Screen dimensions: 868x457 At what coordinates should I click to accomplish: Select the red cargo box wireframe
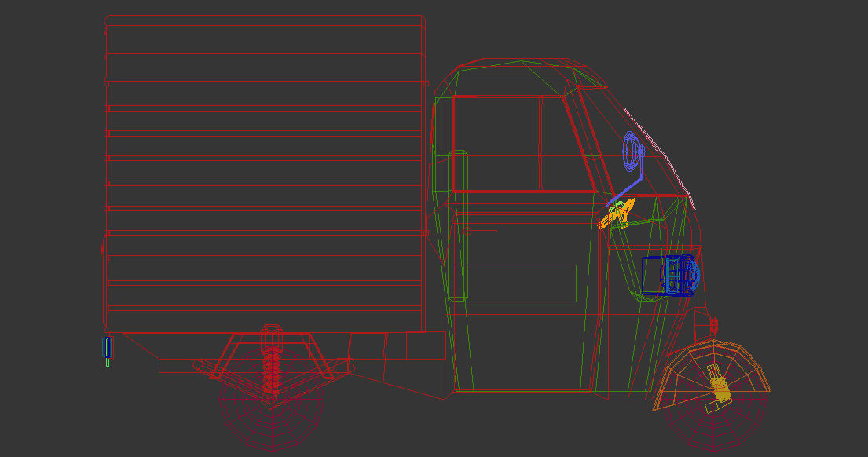[265, 174]
